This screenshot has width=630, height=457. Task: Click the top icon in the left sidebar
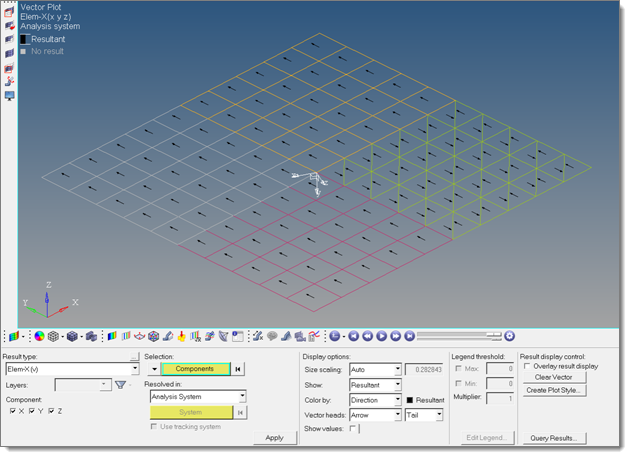pyautogui.click(x=10, y=12)
